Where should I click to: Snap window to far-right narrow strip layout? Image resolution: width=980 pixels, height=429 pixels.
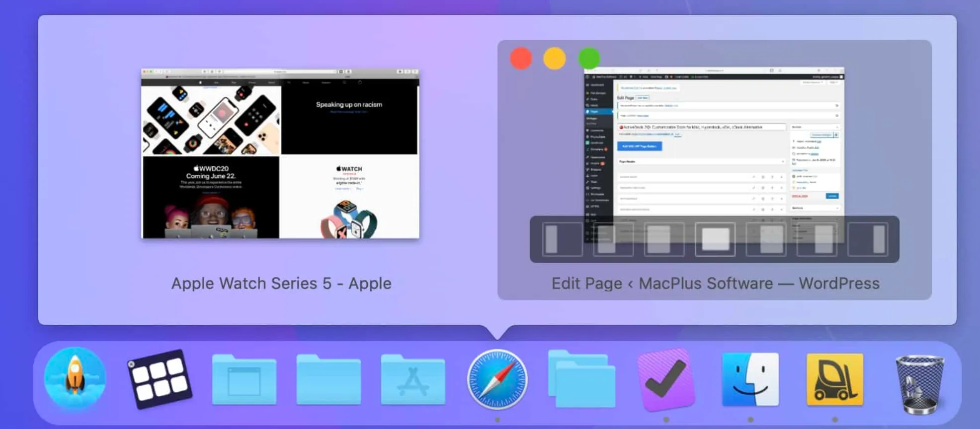pyautogui.click(x=868, y=239)
